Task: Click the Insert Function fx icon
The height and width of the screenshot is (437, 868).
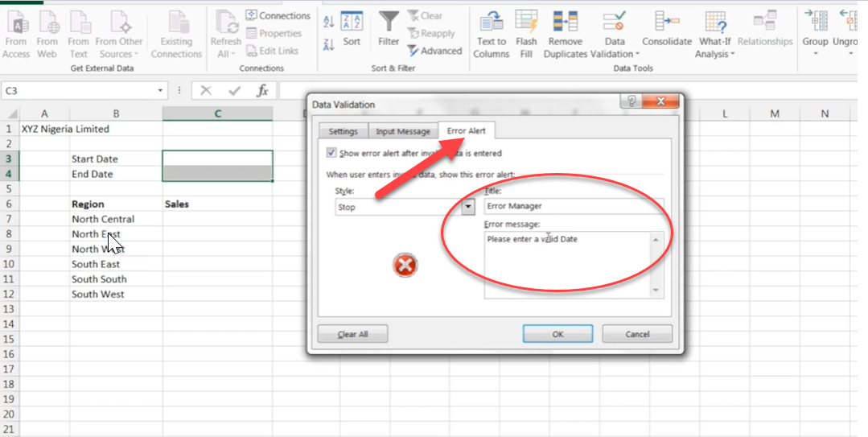Action: point(262,90)
